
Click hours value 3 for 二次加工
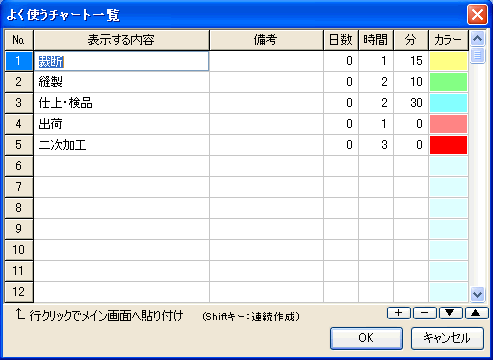[376, 145]
